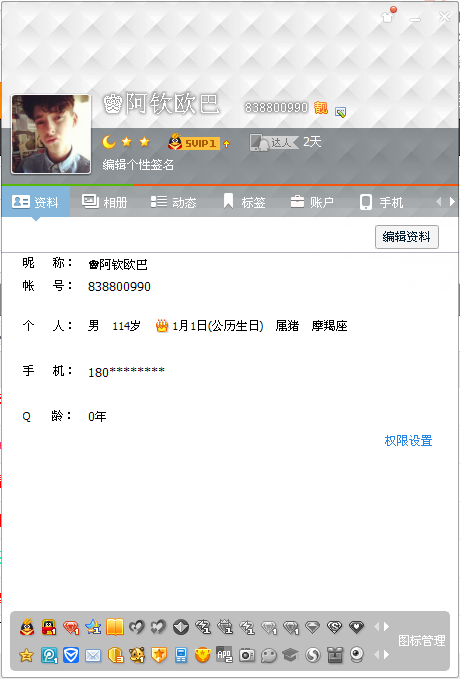Click the SVIP1 badge
Image resolution: width=460 pixels, height=679 pixels.
click(200, 143)
